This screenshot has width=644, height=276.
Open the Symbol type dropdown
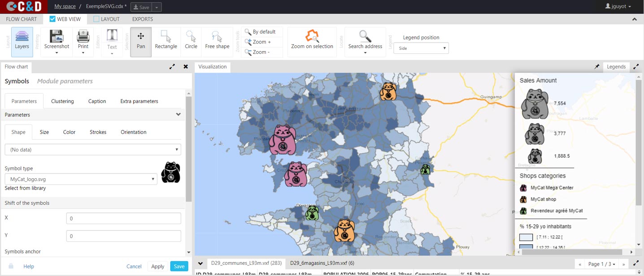coord(81,179)
